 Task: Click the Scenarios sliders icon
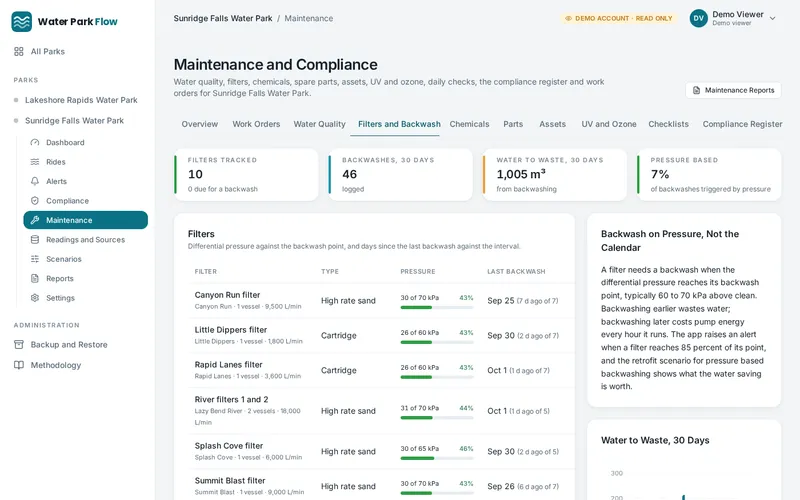35,259
